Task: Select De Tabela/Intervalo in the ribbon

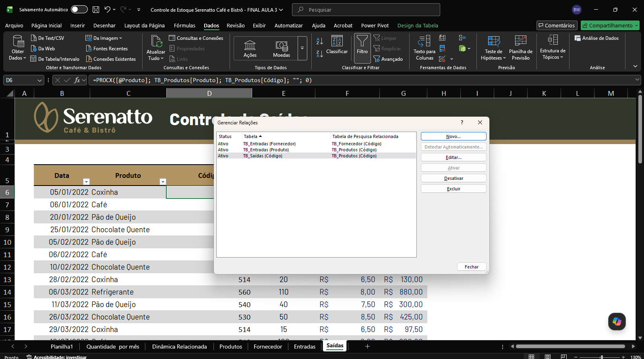Action: pos(55,59)
